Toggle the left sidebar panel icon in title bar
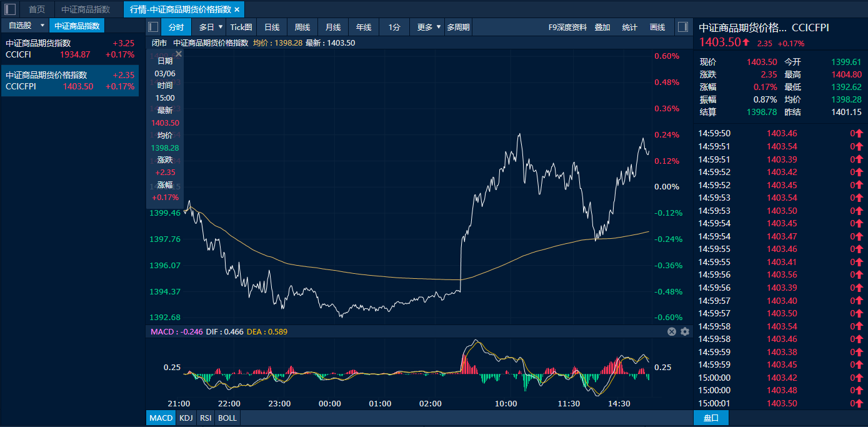The image size is (868, 427). click(x=10, y=9)
